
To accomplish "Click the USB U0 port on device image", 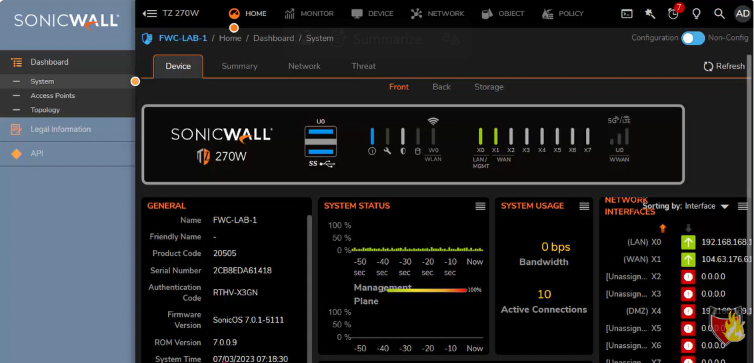I will click(321, 141).
